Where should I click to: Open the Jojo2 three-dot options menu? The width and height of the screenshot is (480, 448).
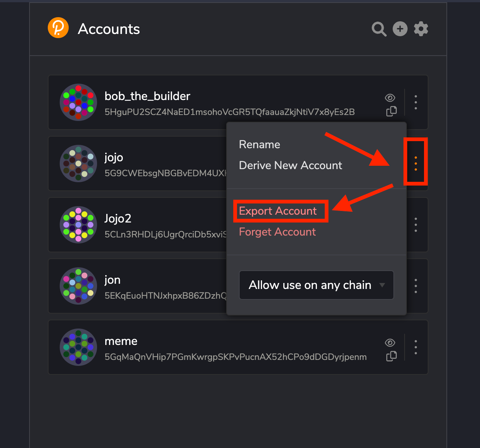(416, 225)
